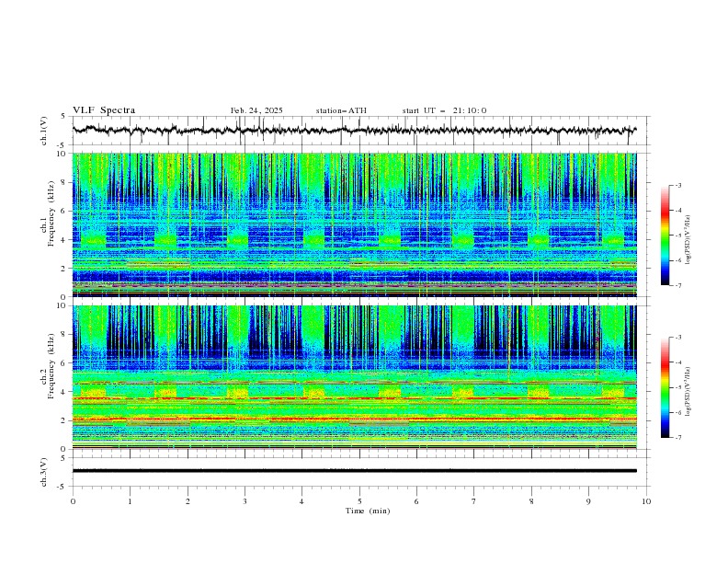This screenshot has width=728, height=563.
Task: Click time axis tick label "1"
Action: pos(130,501)
